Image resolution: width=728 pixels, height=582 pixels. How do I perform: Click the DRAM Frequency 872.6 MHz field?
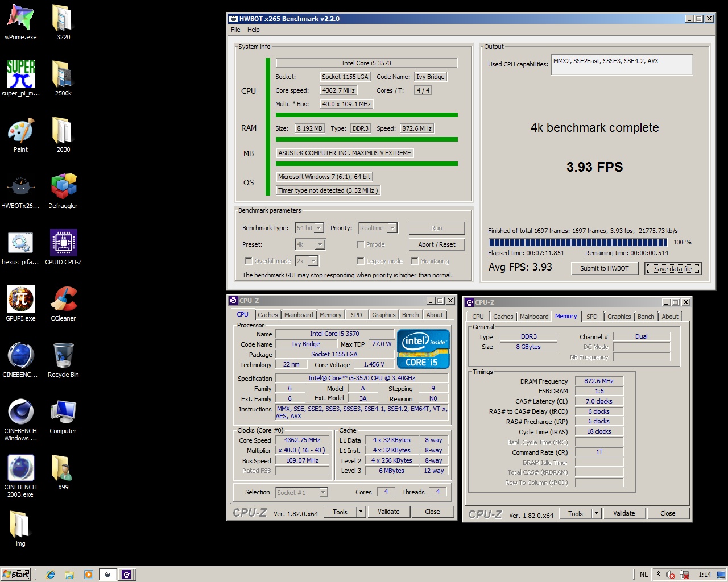pyautogui.click(x=599, y=381)
